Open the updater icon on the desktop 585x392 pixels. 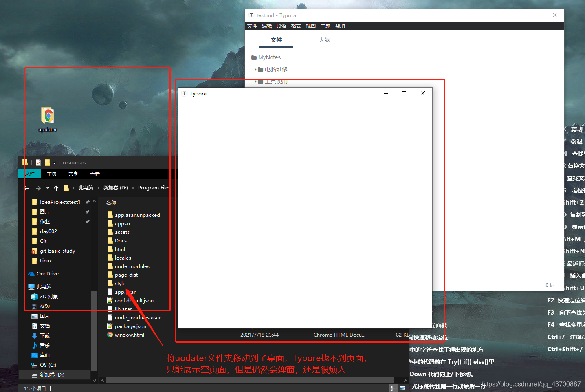coord(48,119)
